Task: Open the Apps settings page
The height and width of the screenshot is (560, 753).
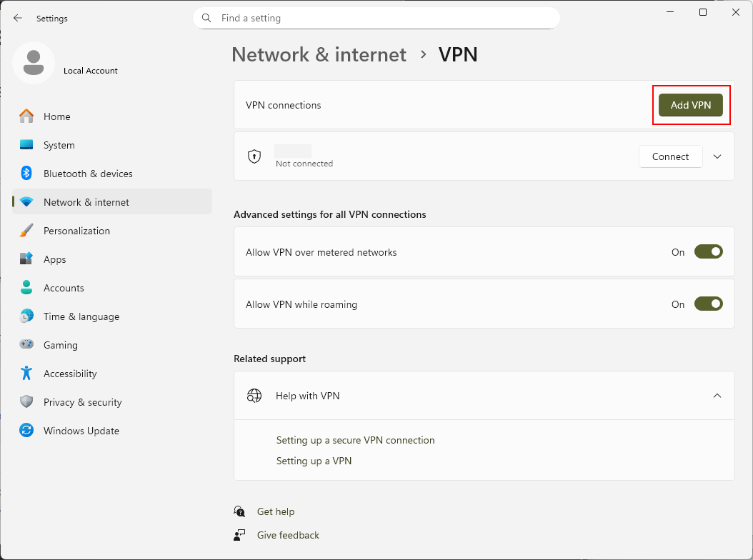Action: [x=54, y=259]
